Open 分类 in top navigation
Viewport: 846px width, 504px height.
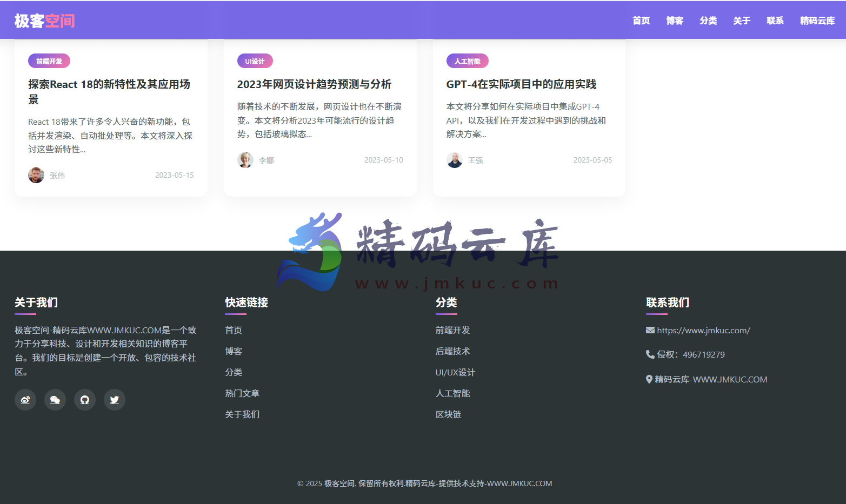708,21
